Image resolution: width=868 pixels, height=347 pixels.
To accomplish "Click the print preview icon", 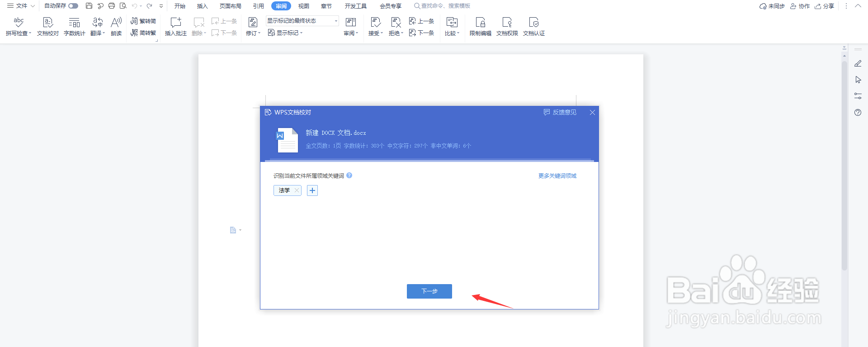I will pos(123,6).
